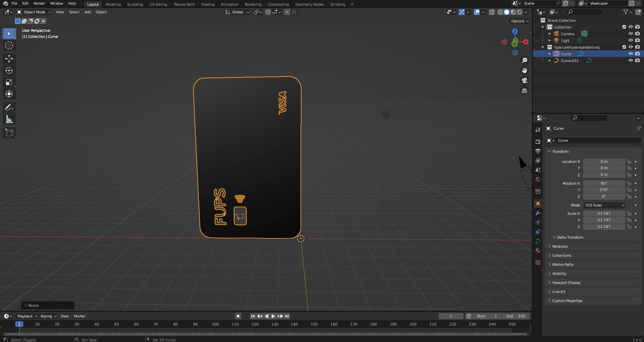Click the pan view hand icon
Viewport: 644px width, 342px height.
[524, 70]
